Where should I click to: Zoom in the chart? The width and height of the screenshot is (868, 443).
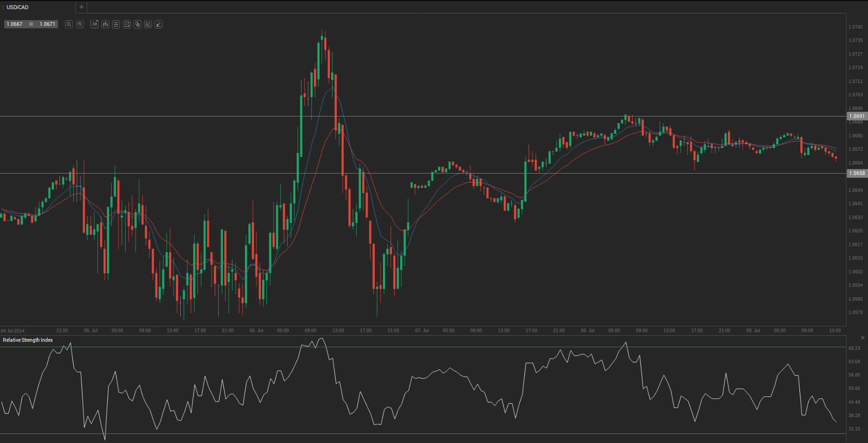pos(80,24)
